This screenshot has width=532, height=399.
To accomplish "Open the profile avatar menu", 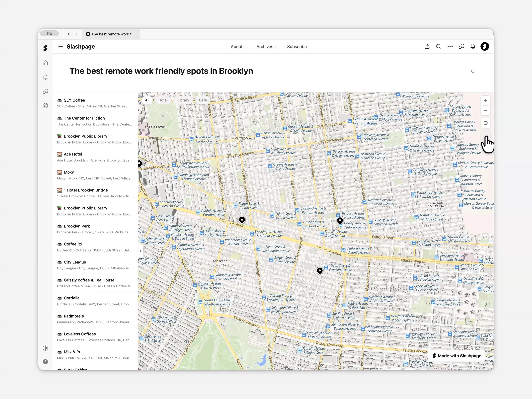I will 485,47.
